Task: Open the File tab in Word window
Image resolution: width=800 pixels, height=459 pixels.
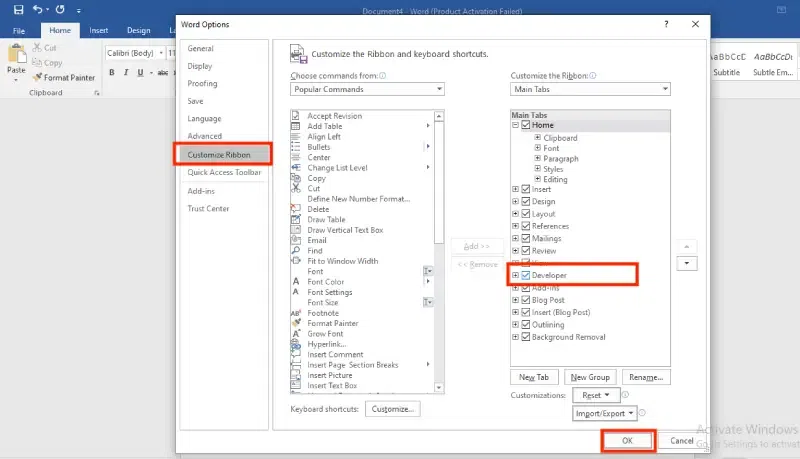Action: coord(19,31)
